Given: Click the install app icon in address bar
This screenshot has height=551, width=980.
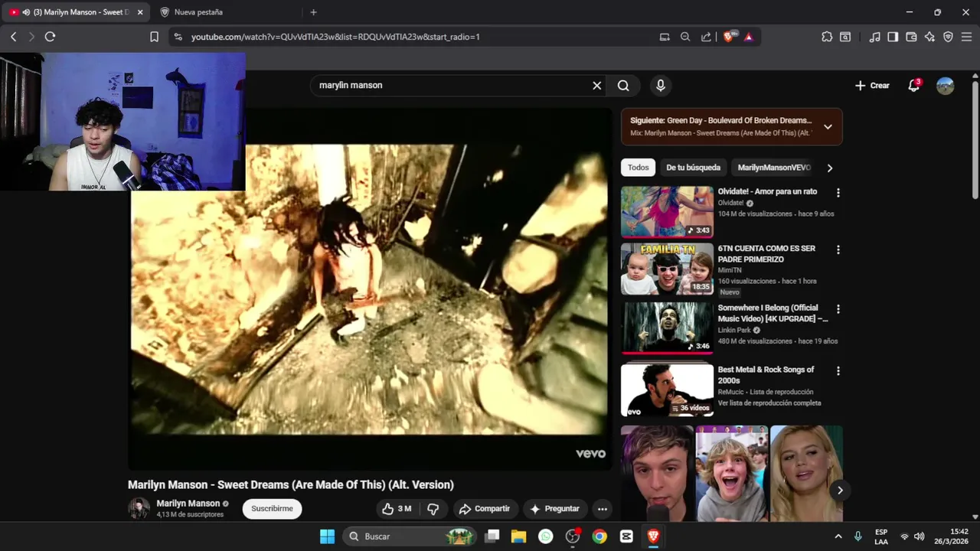Looking at the screenshot, I should click(665, 37).
